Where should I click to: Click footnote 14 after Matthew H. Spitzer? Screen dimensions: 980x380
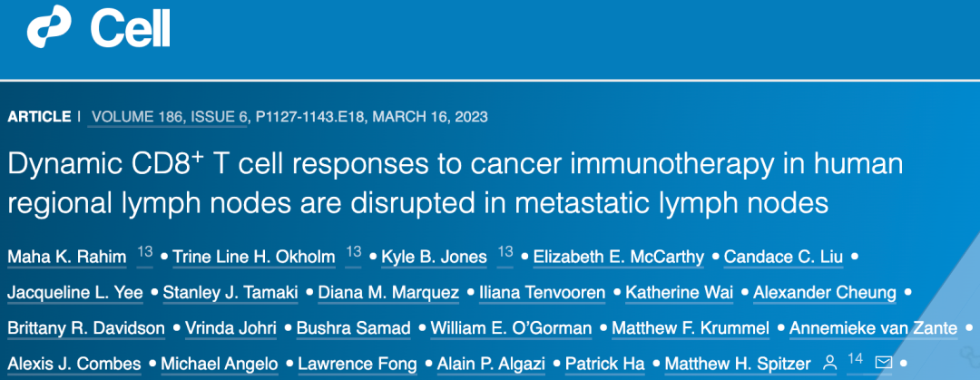[x=855, y=359]
